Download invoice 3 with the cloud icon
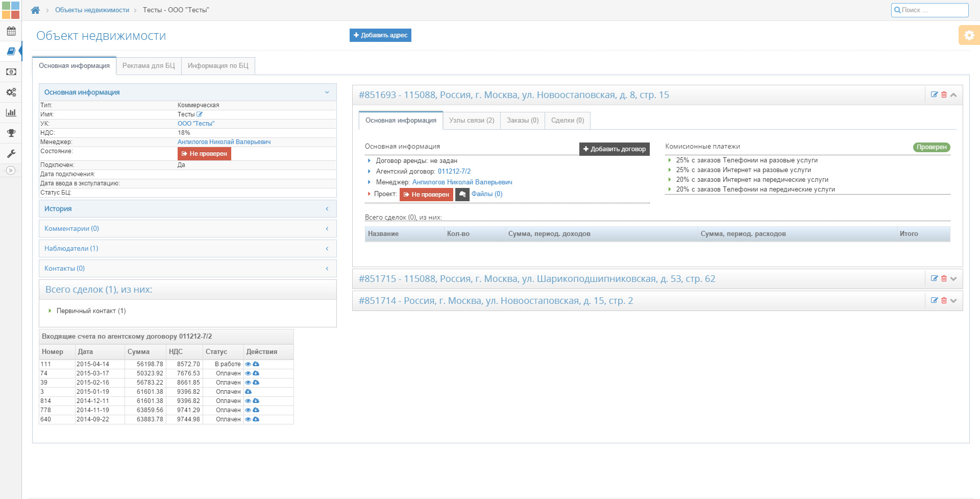Screen dimensions: 980x499 (249, 392)
